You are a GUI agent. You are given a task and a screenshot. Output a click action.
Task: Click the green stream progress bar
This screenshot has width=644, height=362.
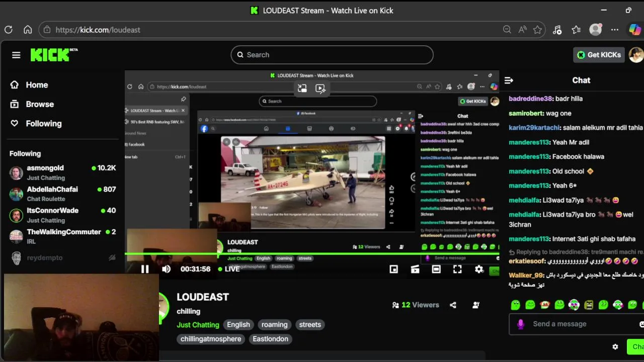click(x=312, y=254)
